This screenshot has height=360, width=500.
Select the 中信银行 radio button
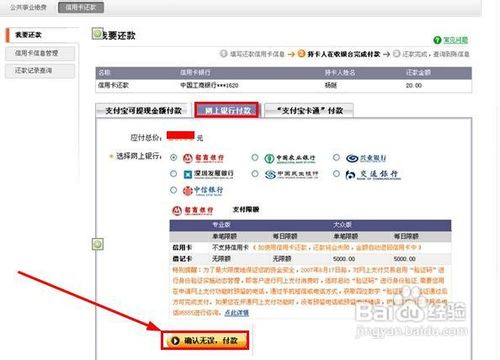point(173,190)
